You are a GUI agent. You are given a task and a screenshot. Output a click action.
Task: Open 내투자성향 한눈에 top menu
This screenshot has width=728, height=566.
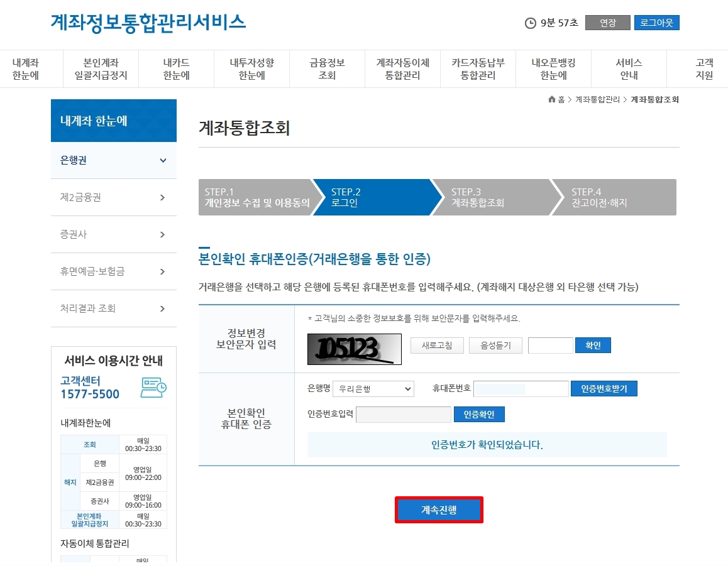tap(251, 68)
